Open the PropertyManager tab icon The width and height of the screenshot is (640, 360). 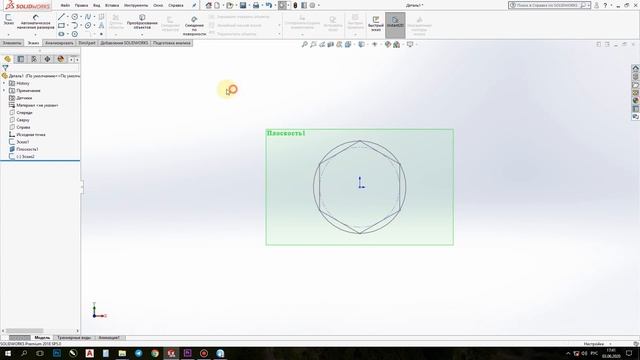21,59
